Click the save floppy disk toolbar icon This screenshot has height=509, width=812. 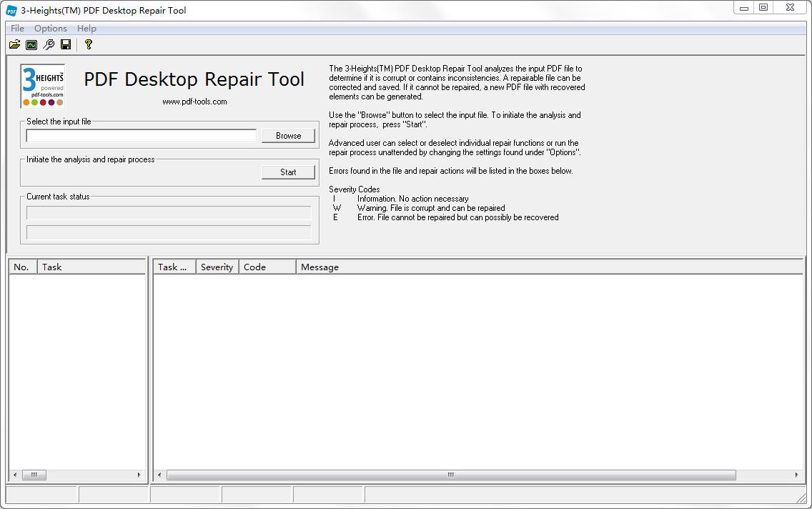pyautogui.click(x=66, y=44)
